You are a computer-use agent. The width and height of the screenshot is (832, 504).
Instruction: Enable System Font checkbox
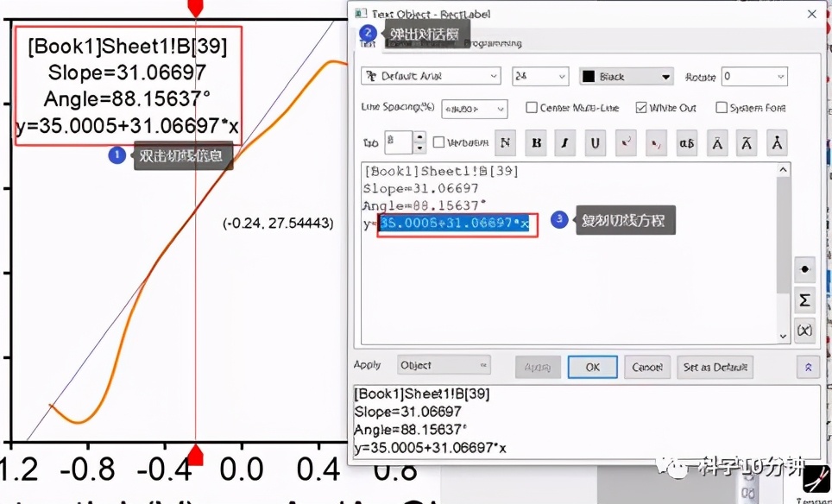(722, 108)
